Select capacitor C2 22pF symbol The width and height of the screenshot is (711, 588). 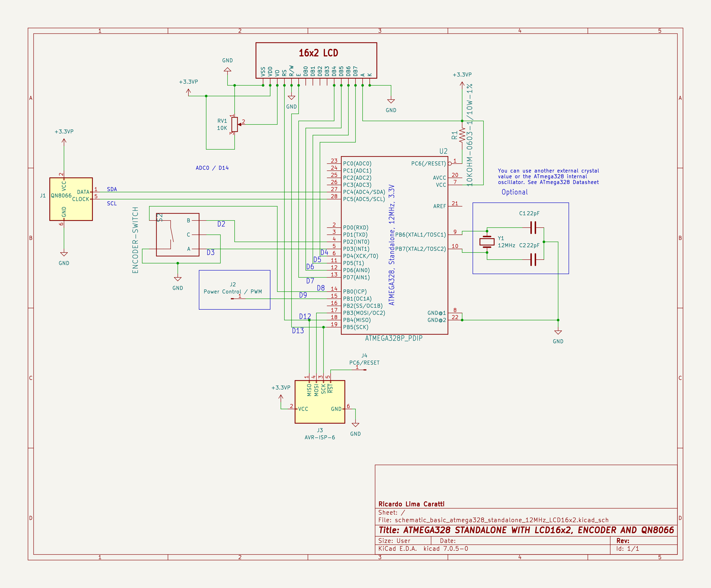pos(533,260)
